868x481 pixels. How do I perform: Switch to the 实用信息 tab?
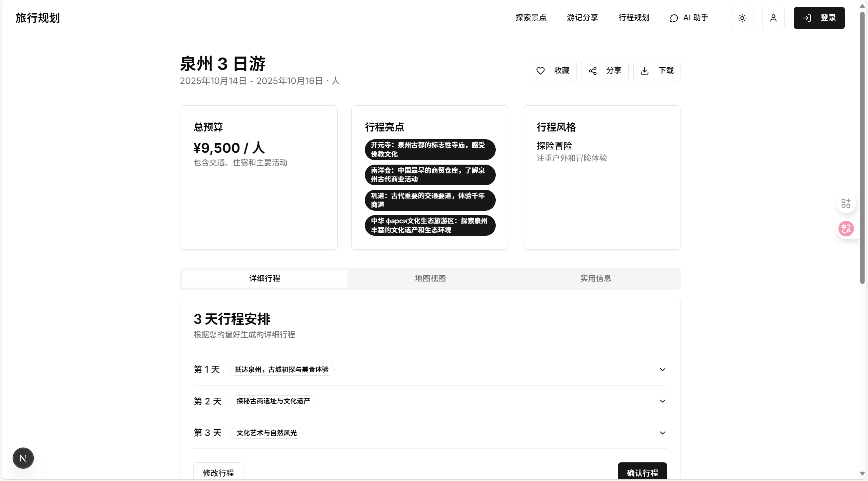tap(595, 278)
